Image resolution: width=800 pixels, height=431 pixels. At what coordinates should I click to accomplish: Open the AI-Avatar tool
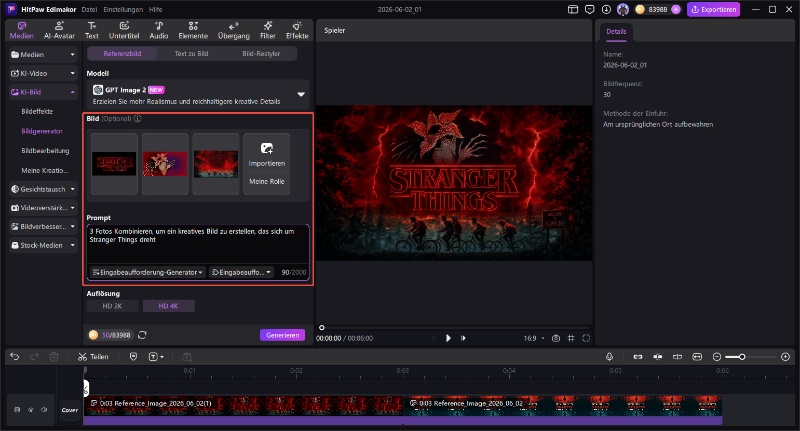pos(59,31)
